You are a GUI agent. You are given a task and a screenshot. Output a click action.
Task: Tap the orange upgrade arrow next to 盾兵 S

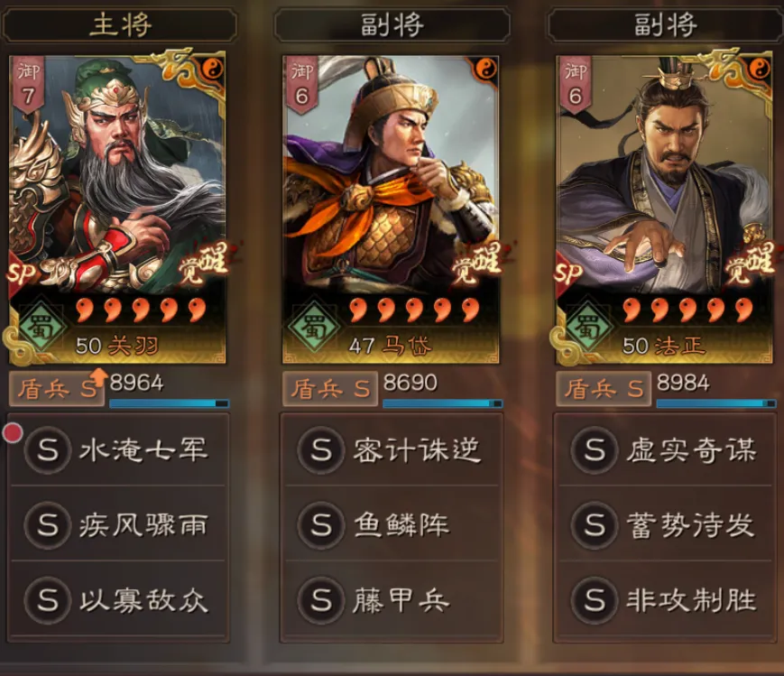pyautogui.click(x=99, y=376)
